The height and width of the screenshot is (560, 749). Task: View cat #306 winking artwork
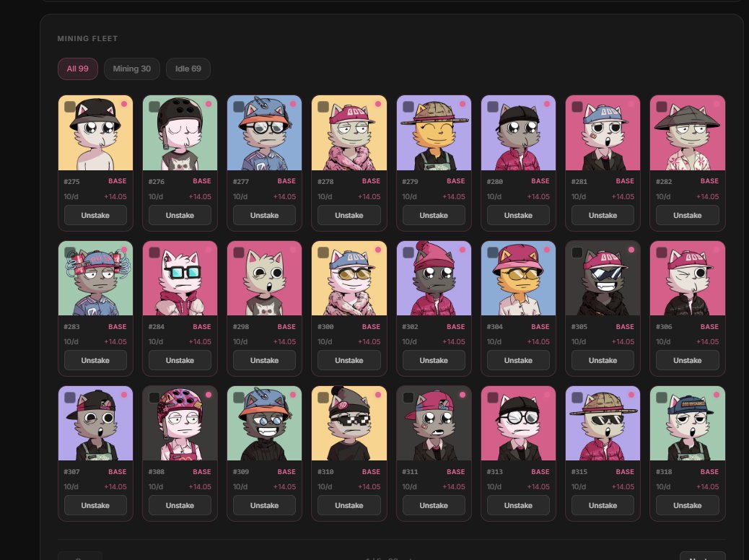(688, 278)
